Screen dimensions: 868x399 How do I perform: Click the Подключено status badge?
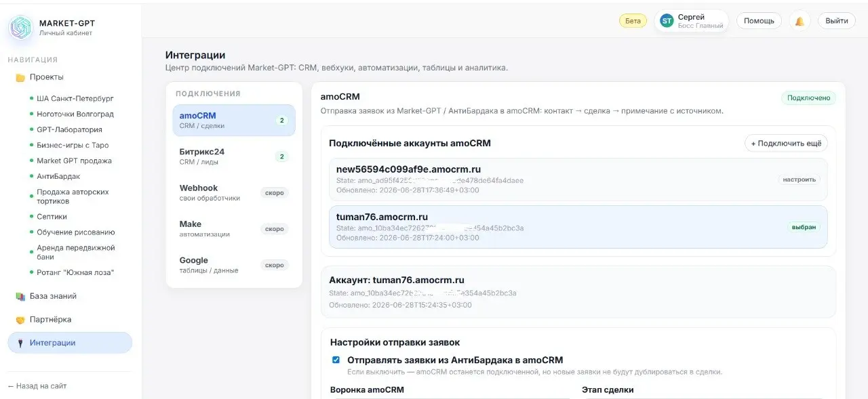(x=808, y=98)
